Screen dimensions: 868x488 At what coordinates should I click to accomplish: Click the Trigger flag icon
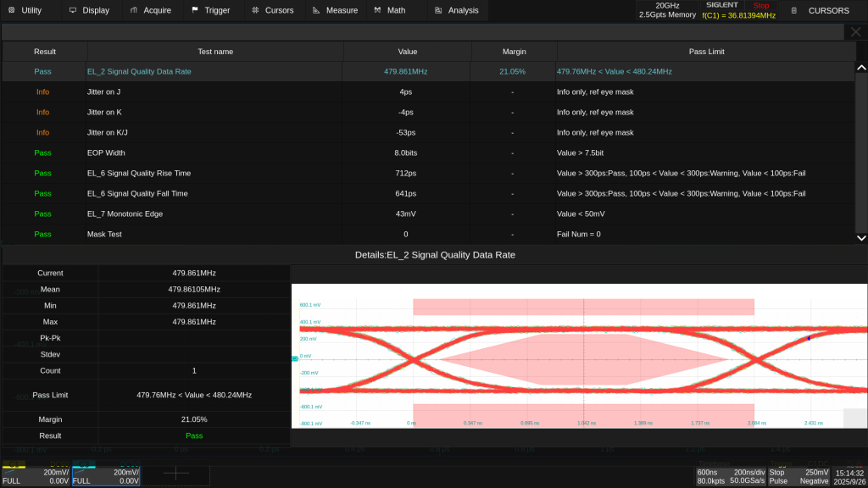[x=196, y=10]
